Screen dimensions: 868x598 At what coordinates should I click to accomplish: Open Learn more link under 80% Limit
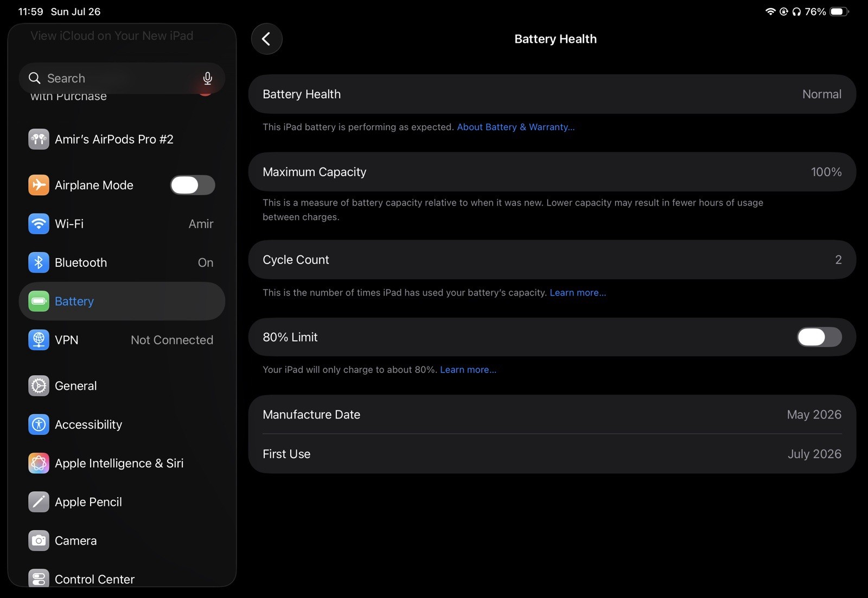coord(468,370)
